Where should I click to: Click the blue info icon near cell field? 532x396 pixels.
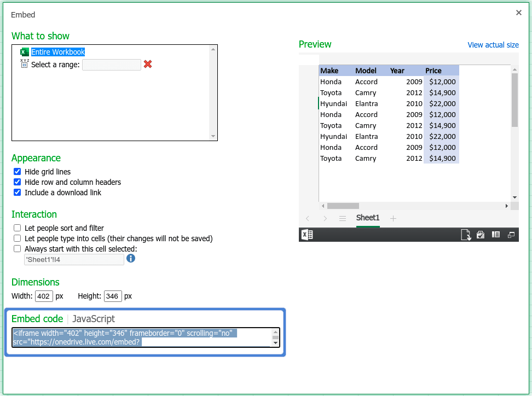coord(131,258)
